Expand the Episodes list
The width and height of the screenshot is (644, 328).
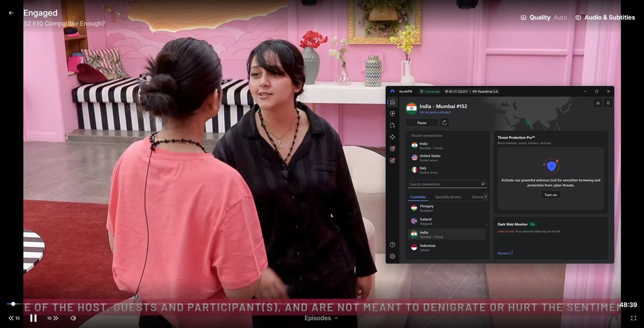(320, 318)
